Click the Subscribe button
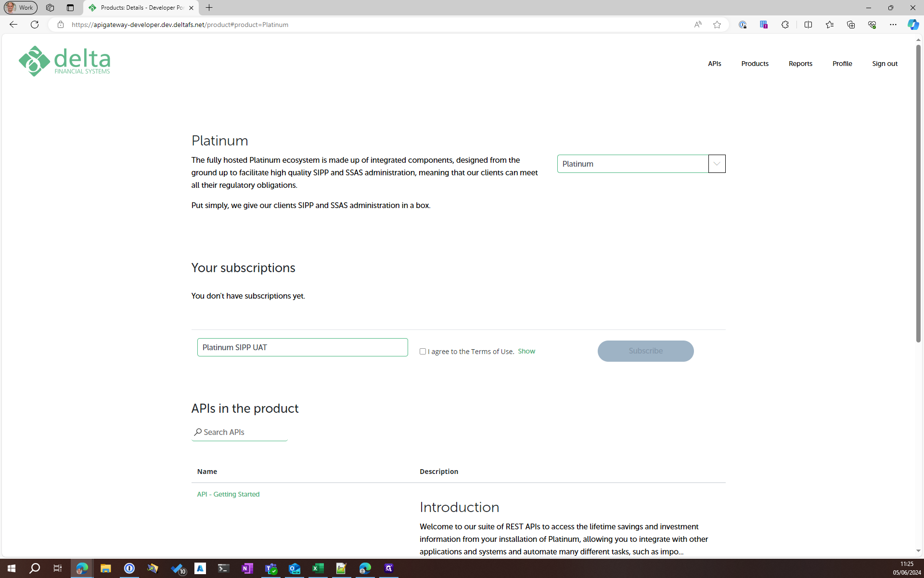Viewport: 924px width, 578px height. click(645, 351)
